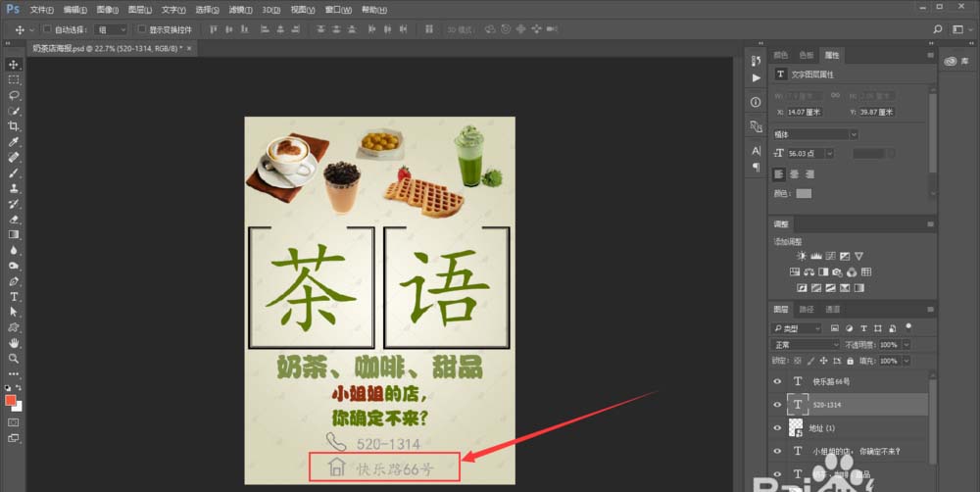This screenshot has height=492, width=980.
Task: Open the blend mode 正常 dropdown
Action: [x=807, y=344]
